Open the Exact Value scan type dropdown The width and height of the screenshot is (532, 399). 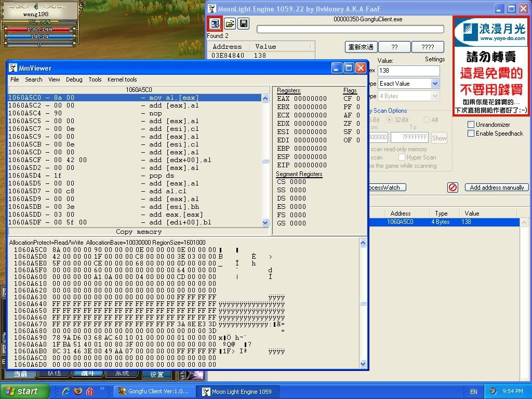coord(435,84)
